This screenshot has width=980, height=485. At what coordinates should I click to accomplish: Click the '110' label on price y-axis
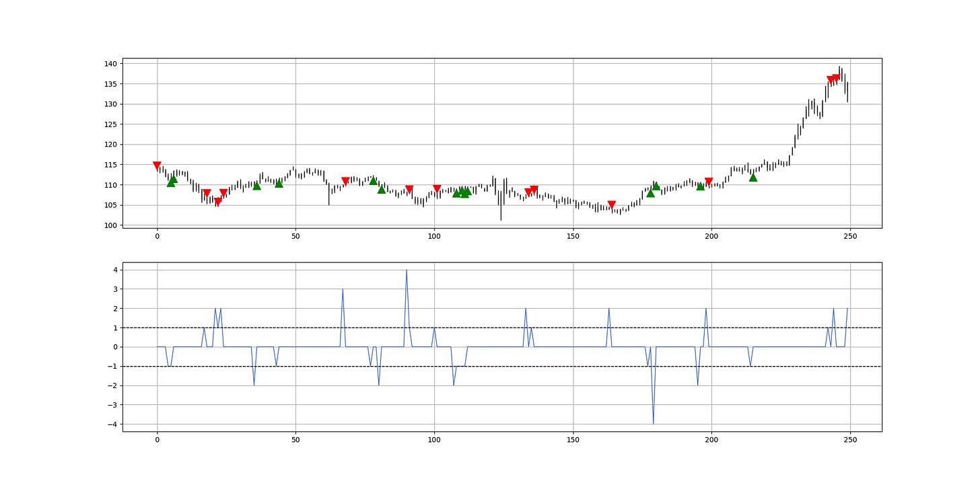111,185
